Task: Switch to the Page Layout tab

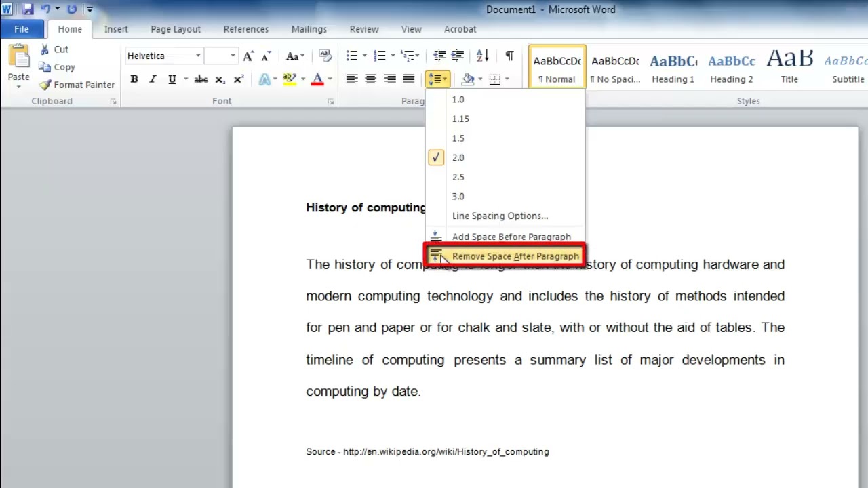Action: [176, 29]
